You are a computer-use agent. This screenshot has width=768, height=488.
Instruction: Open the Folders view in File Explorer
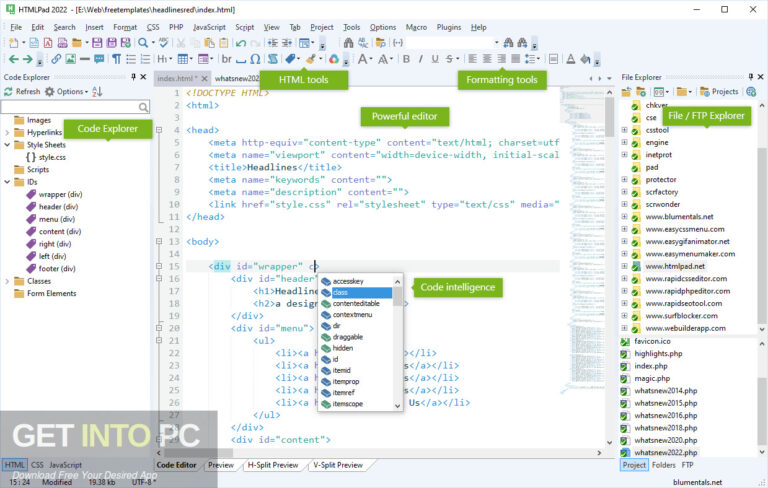coord(664,465)
